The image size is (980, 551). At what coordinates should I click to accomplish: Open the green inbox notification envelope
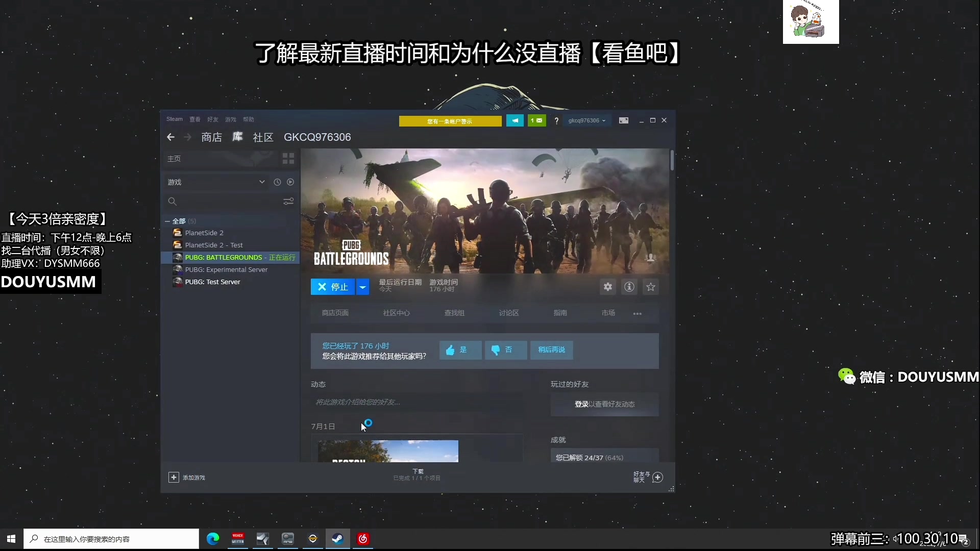[x=537, y=120]
